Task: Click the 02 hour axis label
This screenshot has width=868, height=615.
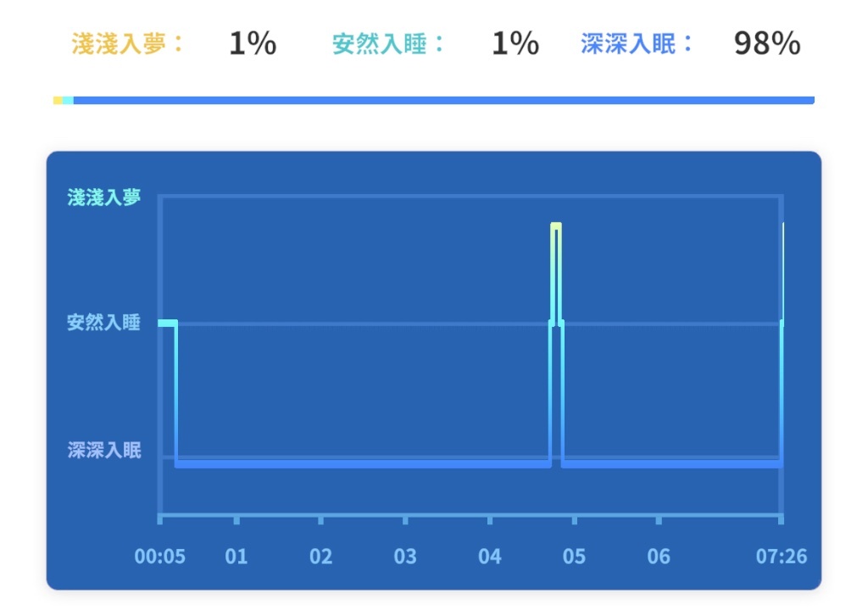Action: coord(321,557)
